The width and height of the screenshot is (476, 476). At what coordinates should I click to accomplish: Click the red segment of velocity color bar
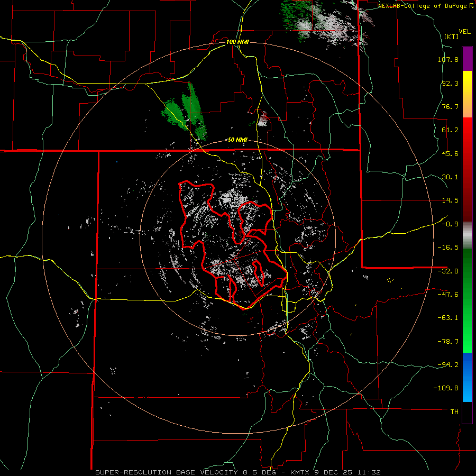click(x=467, y=169)
